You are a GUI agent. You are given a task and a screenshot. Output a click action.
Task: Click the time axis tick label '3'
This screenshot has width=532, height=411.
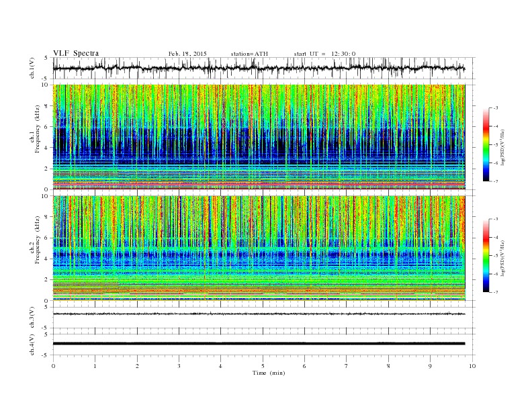tap(179, 366)
